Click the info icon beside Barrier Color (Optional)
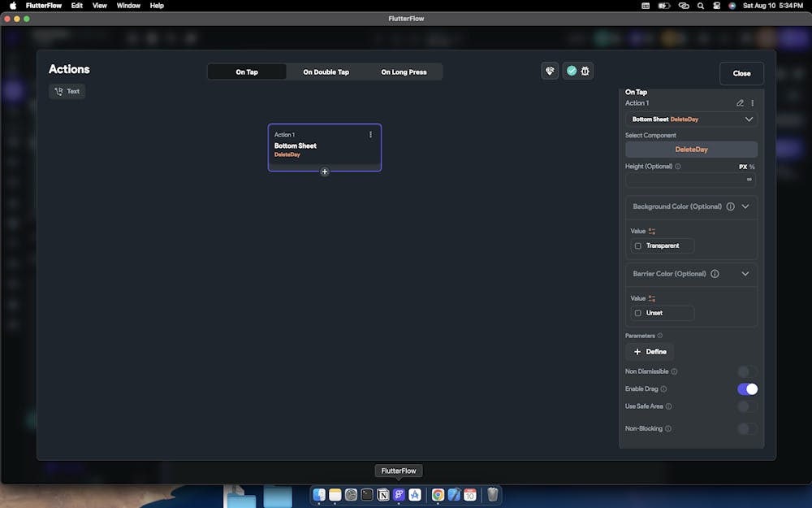The height and width of the screenshot is (508, 812). 715,274
